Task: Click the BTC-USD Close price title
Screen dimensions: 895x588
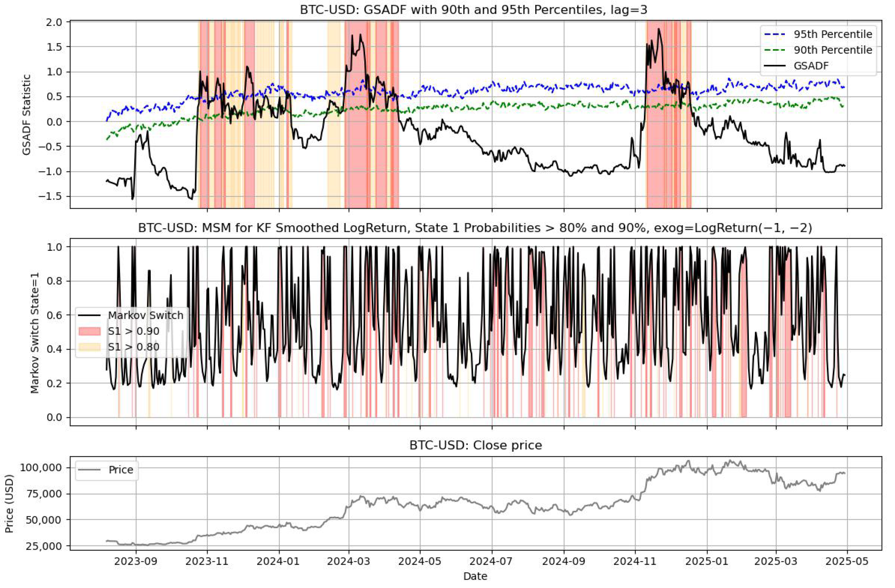Action: coord(476,446)
